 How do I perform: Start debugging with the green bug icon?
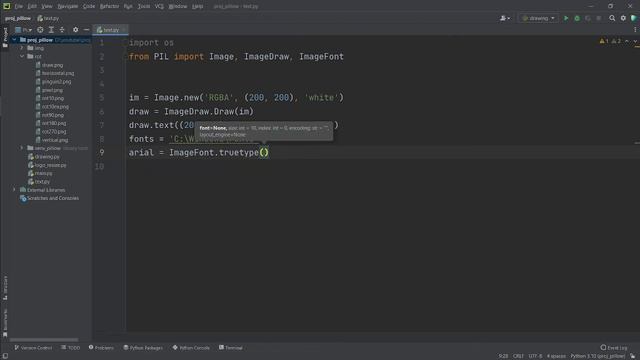(577, 18)
